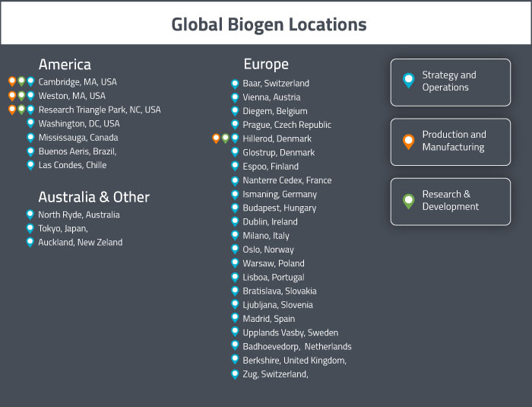Click the green pin beside Cambridge, MA, USA
Viewport: 532px width, 407px height.
point(21,81)
